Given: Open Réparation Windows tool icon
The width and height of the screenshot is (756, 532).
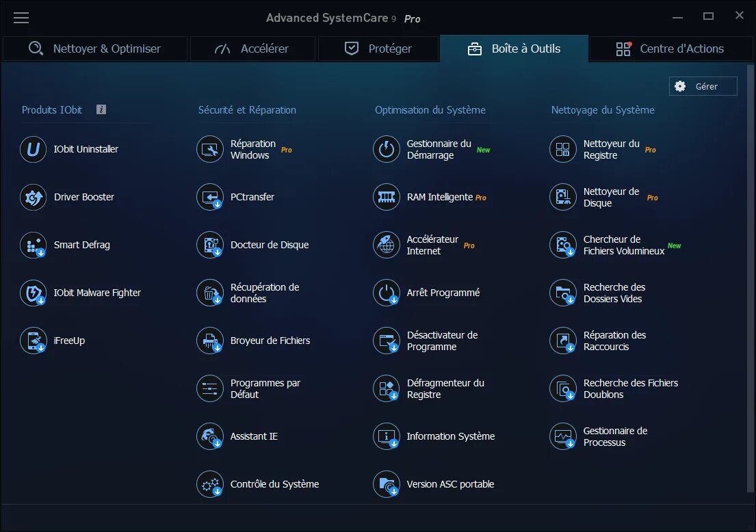Looking at the screenshot, I should pyautogui.click(x=210, y=149).
